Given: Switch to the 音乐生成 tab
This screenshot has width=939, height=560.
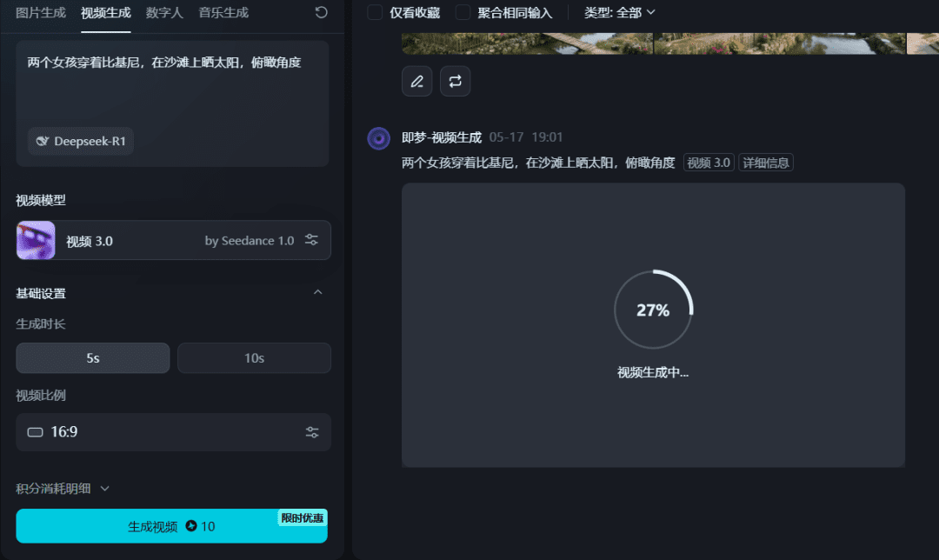Looking at the screenshot, I should (223, 12).
